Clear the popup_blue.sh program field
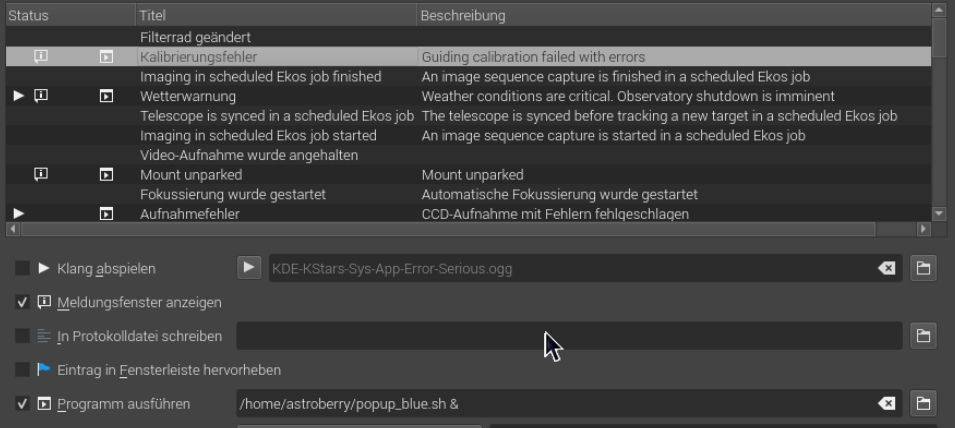Screen dimensions: 955x428 coord(887,404)
